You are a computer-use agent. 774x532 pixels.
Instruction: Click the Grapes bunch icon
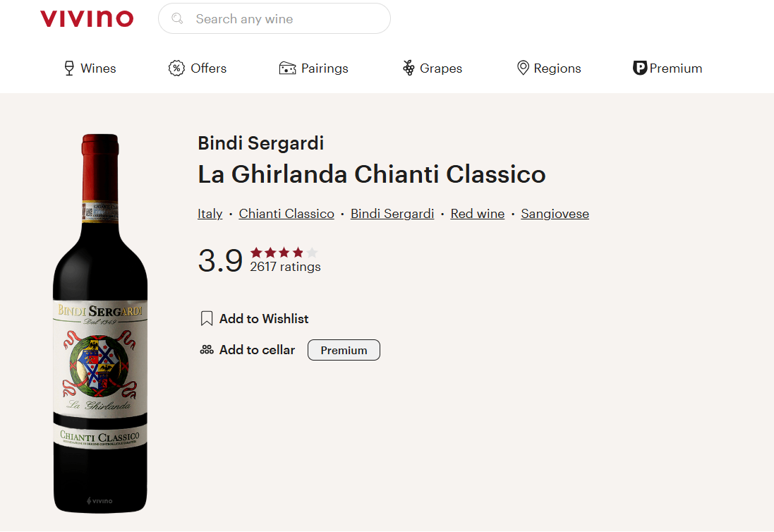pos(409,68)
